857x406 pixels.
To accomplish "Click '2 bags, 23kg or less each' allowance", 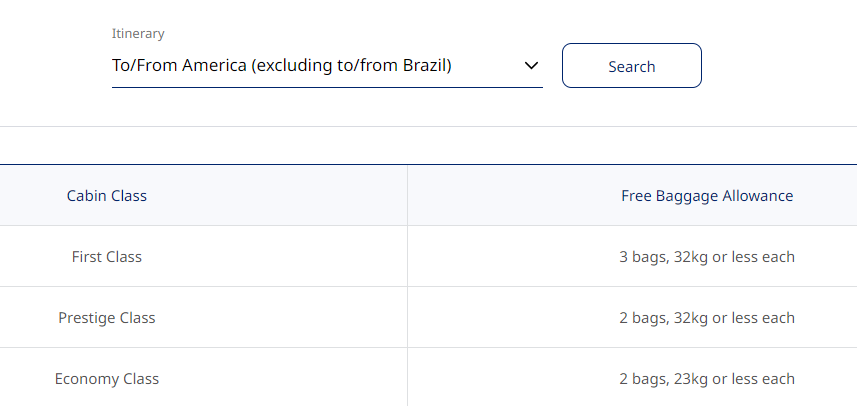I will click(707, 379).
